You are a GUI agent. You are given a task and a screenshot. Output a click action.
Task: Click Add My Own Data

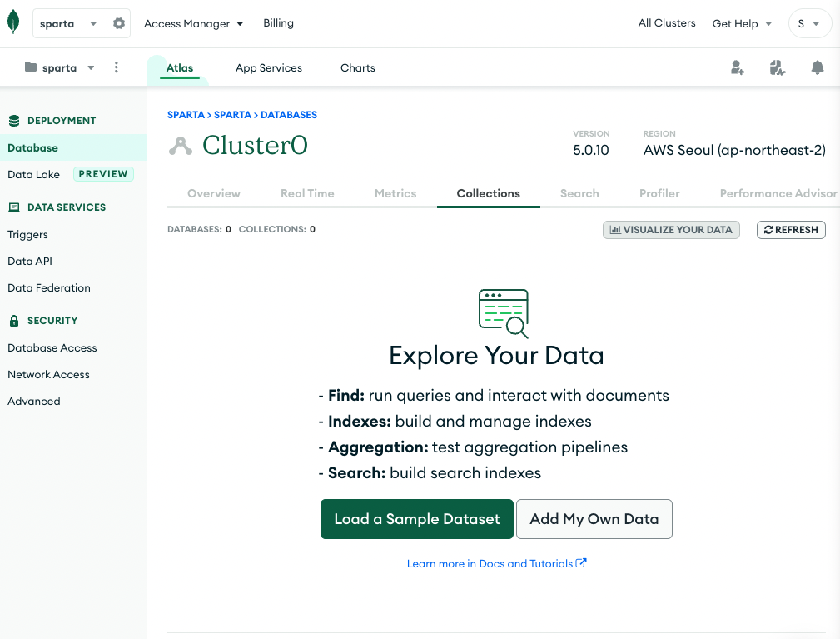click(594, 519)
